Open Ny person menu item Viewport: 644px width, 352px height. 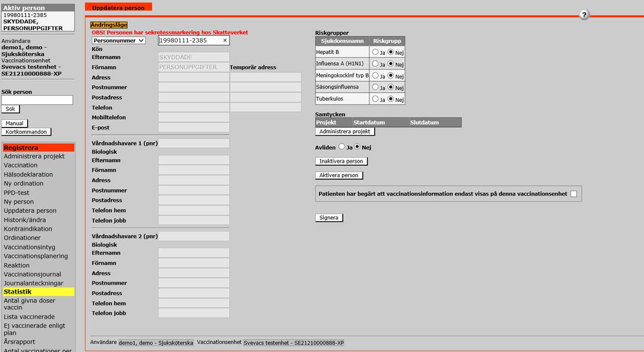coord(19,201)
